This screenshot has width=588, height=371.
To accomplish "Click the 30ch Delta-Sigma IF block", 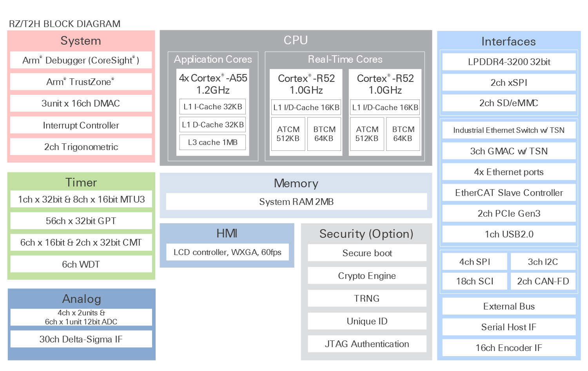I will (x=81, y=339).
